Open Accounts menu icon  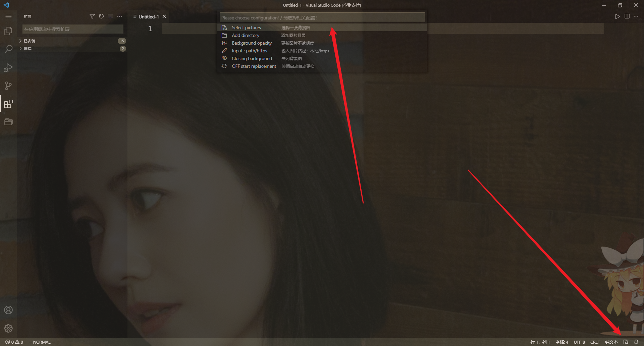(x=8, y=310)
